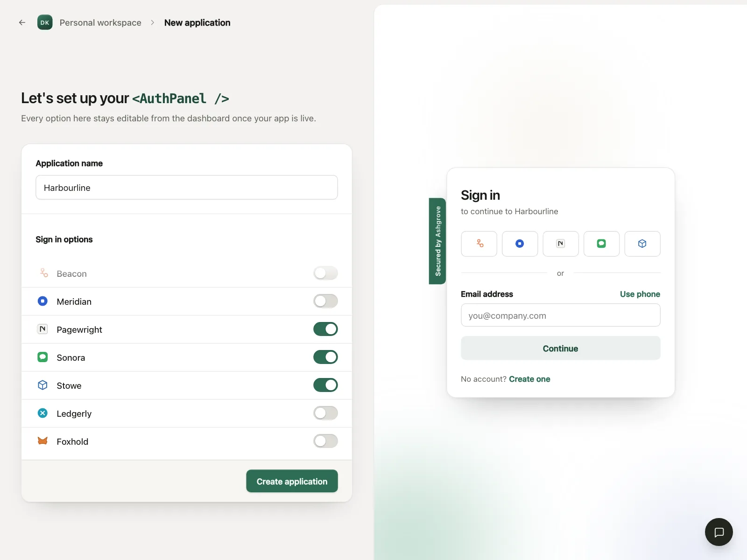The width and height of the screenshot is (747, 560).
Task: Click the Create one link
Action: (529, 379)
